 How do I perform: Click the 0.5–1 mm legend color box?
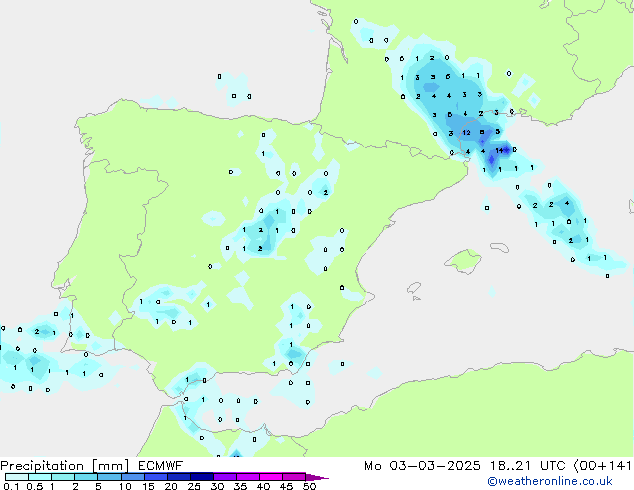40,477
